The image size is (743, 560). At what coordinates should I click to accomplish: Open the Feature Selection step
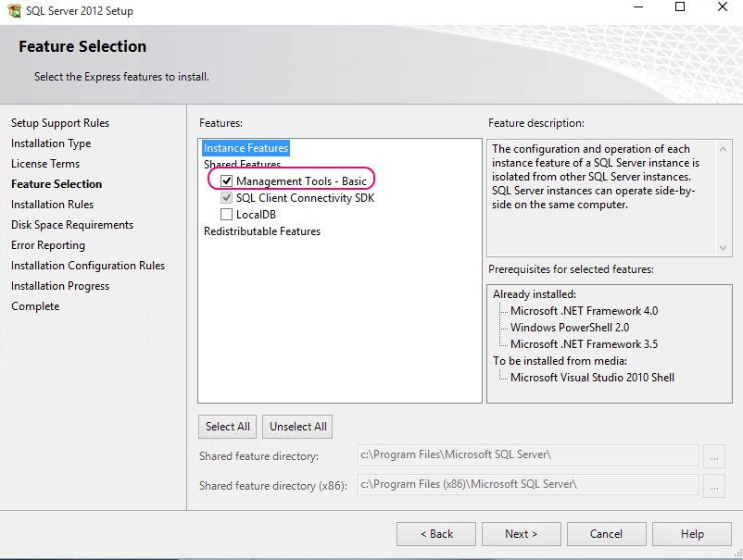click(x=57, y=184)
